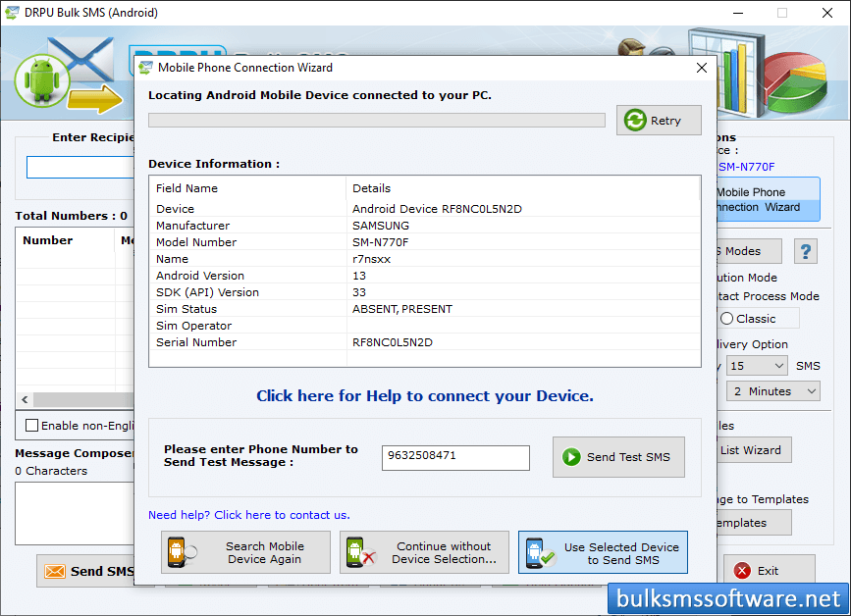
Task: Click the green play icon on Send Test SMS
Action: pos(571,457)
